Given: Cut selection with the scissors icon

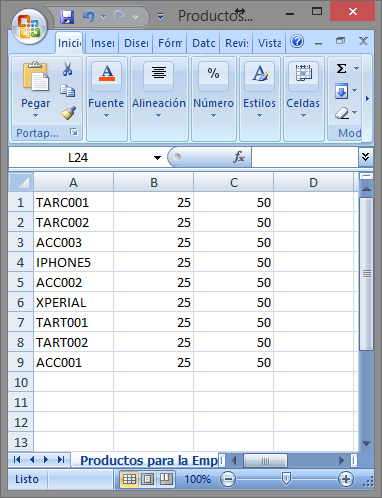Looking at the screenshot, I should coord(68,69).
